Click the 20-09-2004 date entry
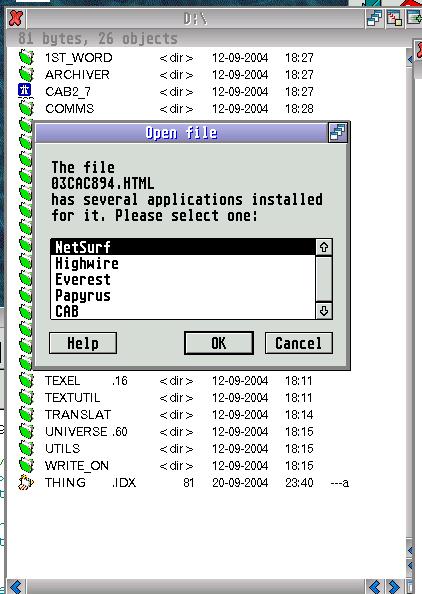Image resolution: width=422 pixels, height=594 pixels. (x=240, y=483)
